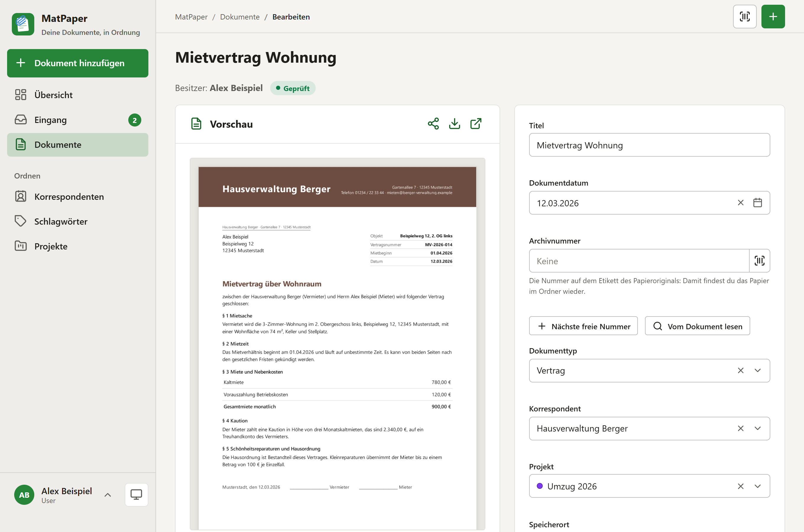This screenshot has width=804, height=532.
Task: Click the MatPaper logo icon
Action: tap(23, 25)
